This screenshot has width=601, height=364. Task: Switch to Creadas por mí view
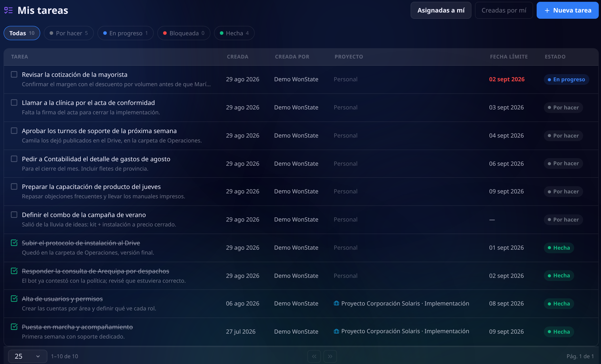coord(504,10)
